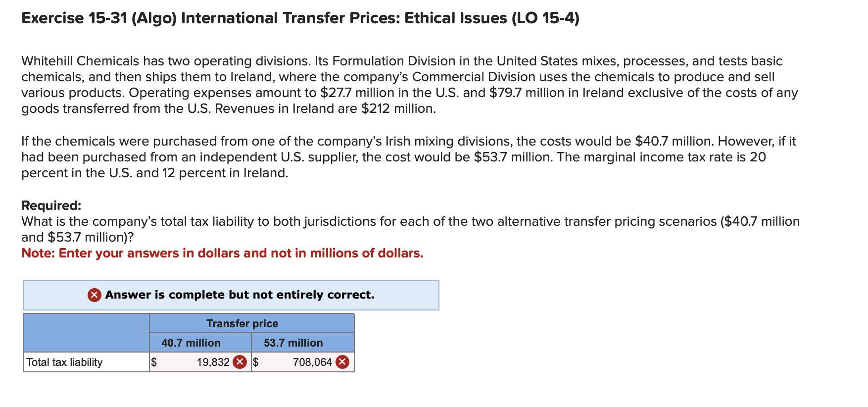
Task: Click the Total tax liability row label
Action: point(64,362)
